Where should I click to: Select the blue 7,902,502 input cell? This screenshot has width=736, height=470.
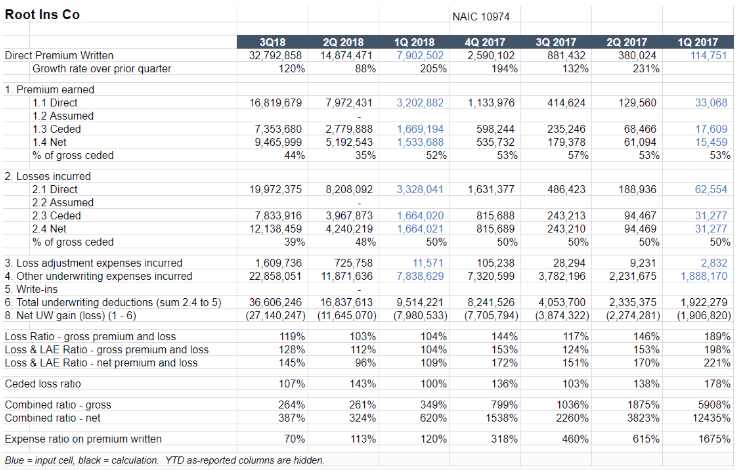(419, 55)
